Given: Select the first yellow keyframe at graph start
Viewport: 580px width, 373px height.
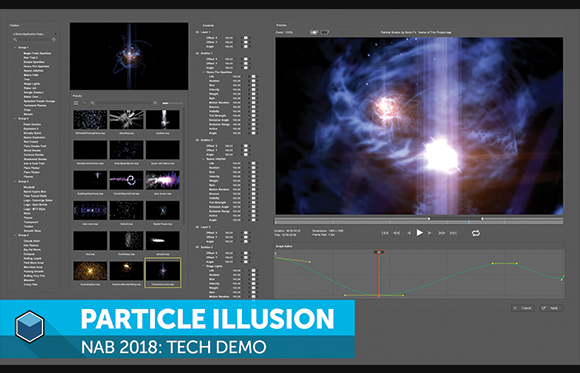Looking at the screenshot, I should coord(276,254).
